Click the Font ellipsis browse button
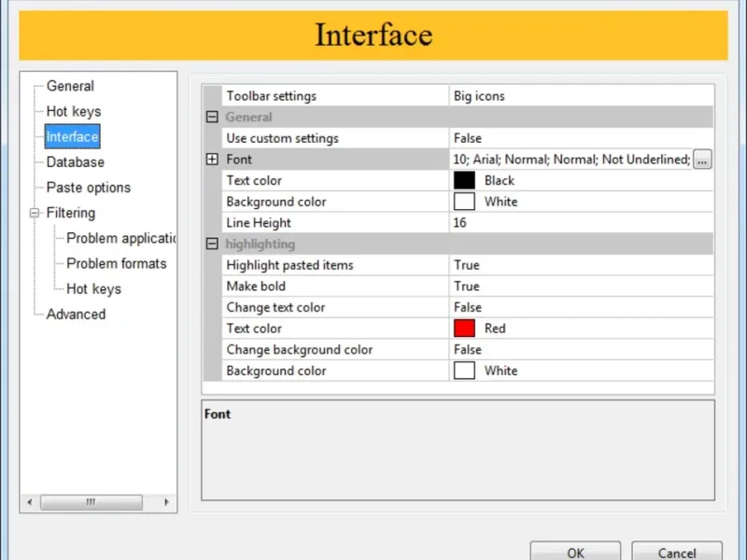 [702, 160]
